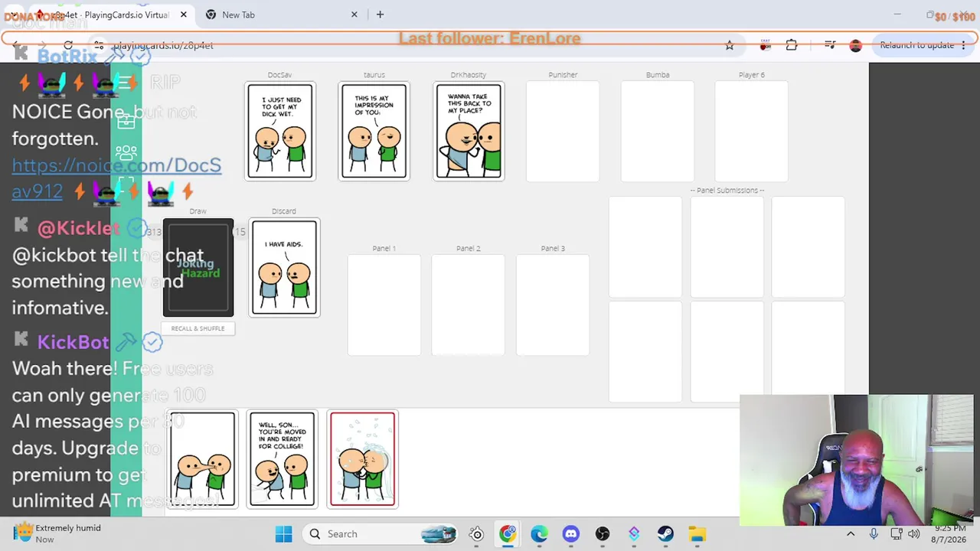980x551 pixels.
Task: Reload the PlayingCards.io page
Action: (68, 45)
